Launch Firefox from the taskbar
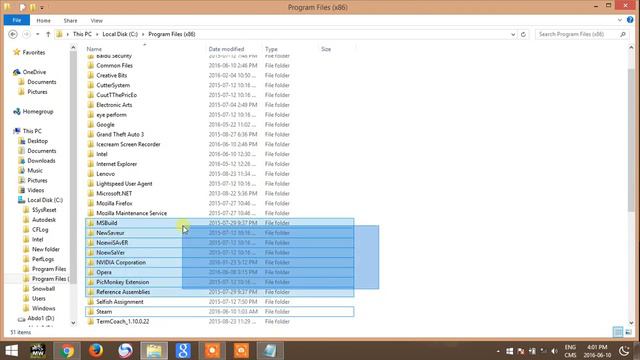The width and height of the screenshot is (640, 360). [96, 351]
